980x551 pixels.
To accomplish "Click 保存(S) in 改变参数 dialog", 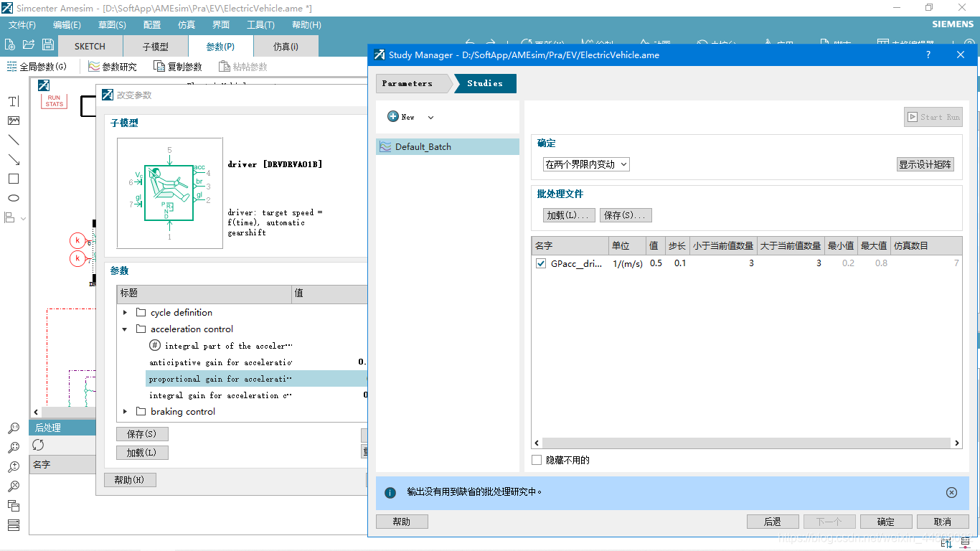I will pos(142,434).
